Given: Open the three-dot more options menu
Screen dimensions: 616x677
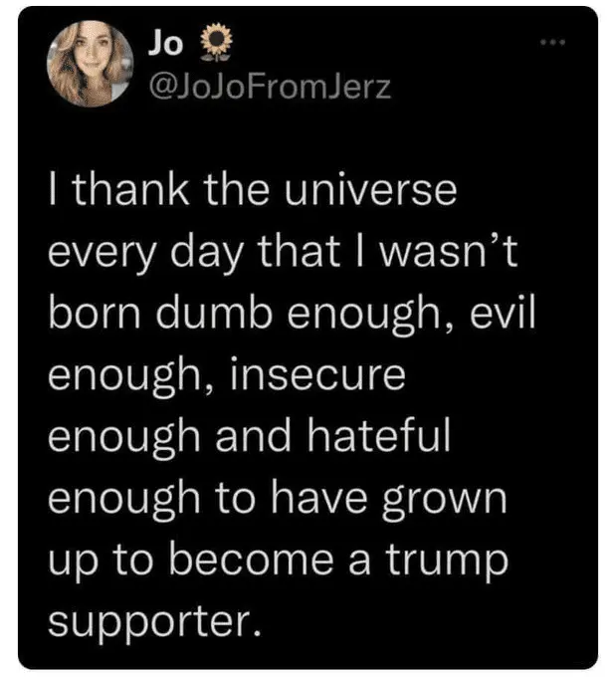Looking at the screenshot, I should point(552,43).
